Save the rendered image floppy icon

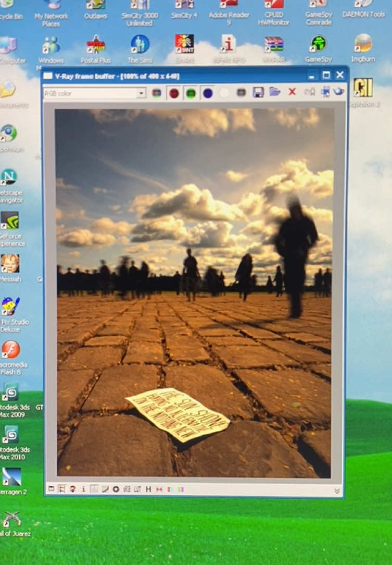pyautogui.click(x=258, y=92)
